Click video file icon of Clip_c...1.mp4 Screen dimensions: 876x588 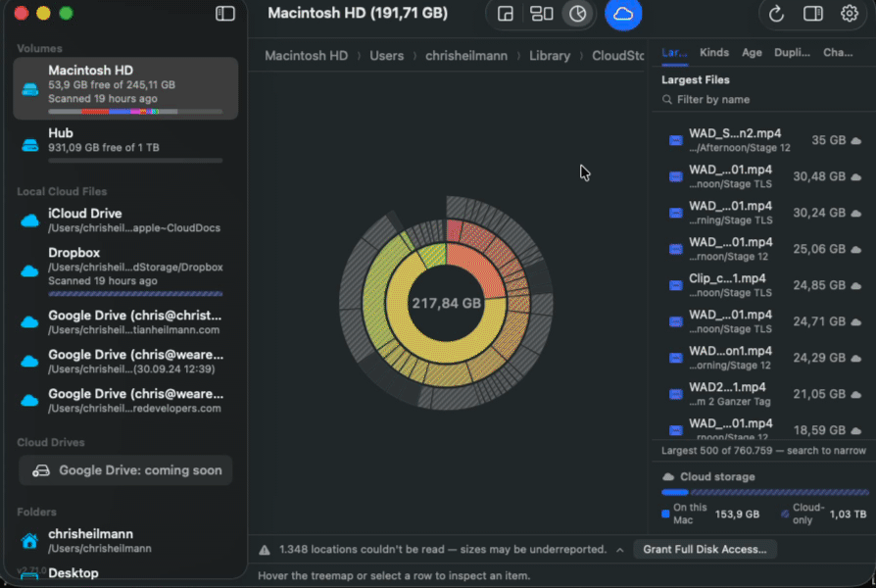point(676,285)
